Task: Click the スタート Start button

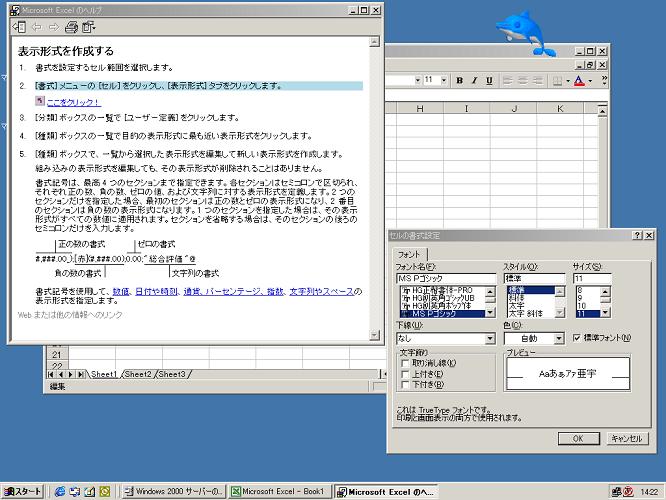Action: click(x=23, y=492)
